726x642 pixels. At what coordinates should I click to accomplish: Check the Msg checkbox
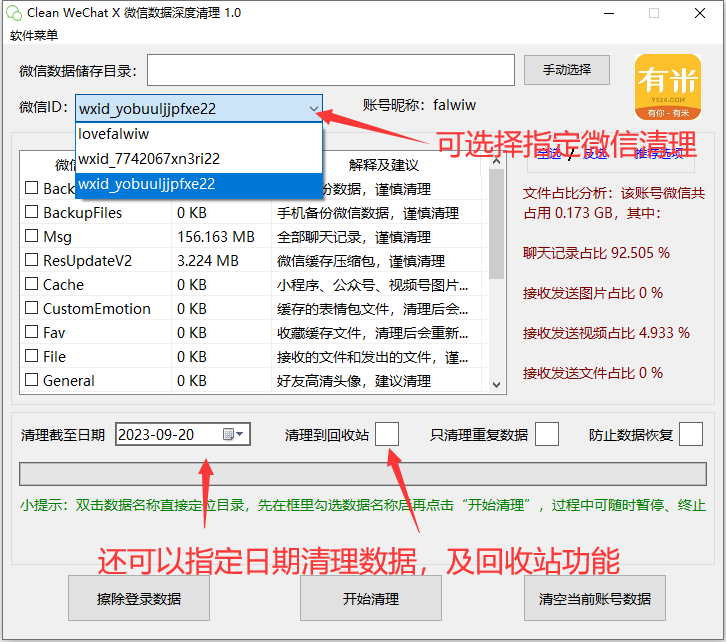pyautogui.click(x=31, y=236)
